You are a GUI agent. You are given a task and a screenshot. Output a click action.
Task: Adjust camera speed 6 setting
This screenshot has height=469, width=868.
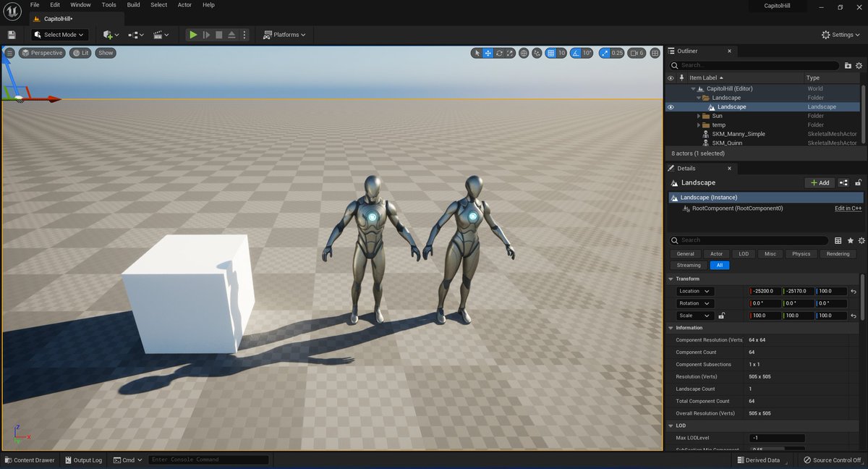point(637,53)
